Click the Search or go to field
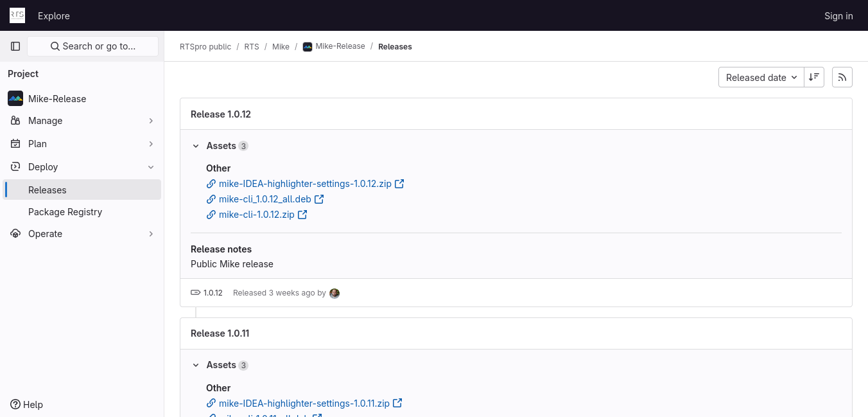Image resolution: width=868 pixels, height=417 pixels. pos(93,46)
